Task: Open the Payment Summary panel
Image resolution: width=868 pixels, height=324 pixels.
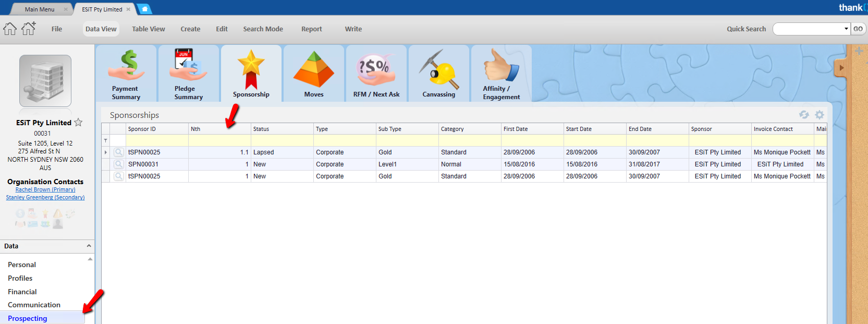Action: tap(126, 74)
